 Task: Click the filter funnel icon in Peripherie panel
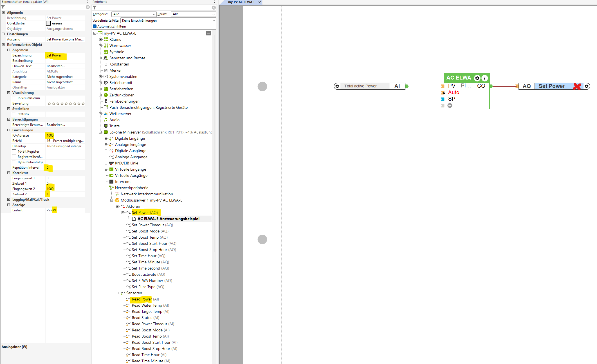click(x=95, y=8)
